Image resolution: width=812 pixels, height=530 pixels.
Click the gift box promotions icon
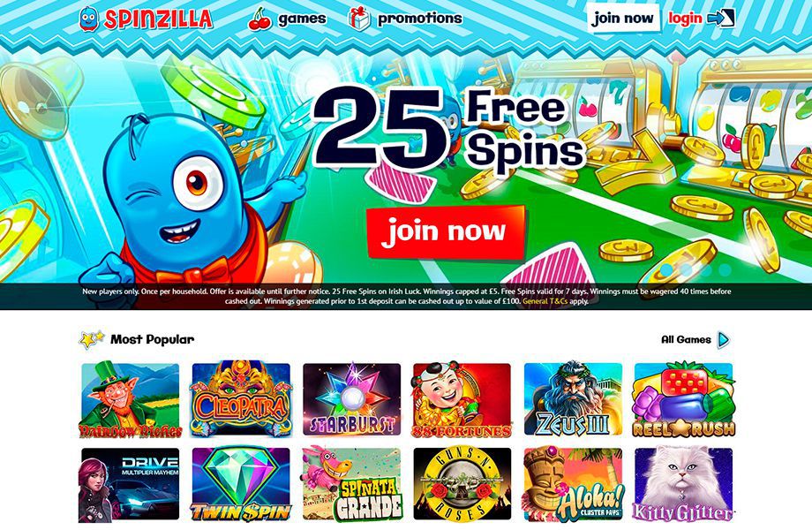(x=359, y=19)
